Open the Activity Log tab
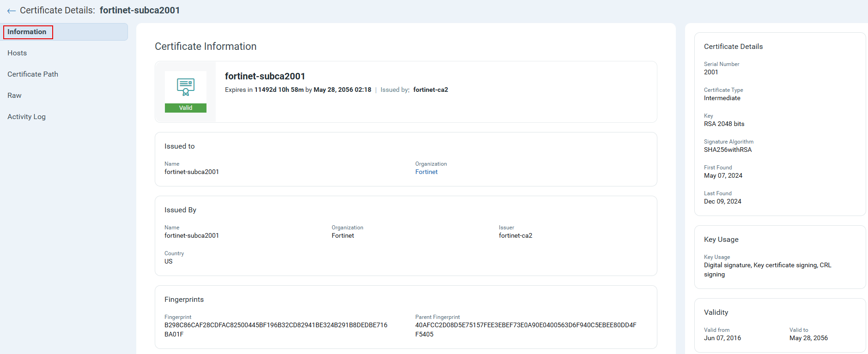This screenshot has width=868, height=354. [x=26, y=117]
